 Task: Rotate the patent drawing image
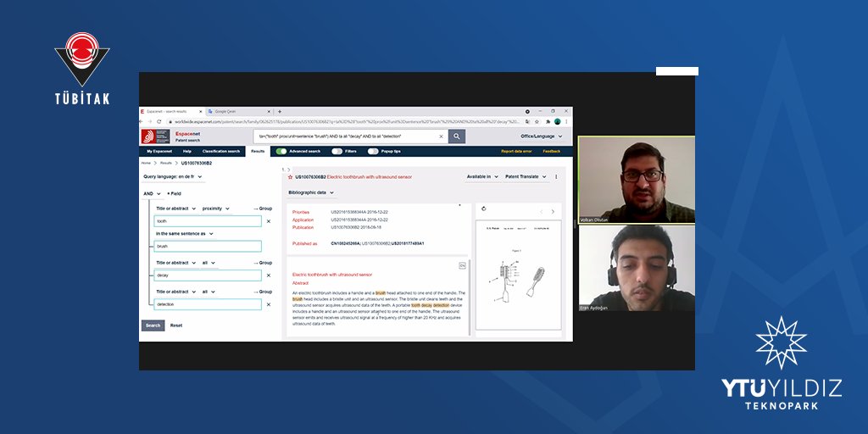(x=484, y=209)
